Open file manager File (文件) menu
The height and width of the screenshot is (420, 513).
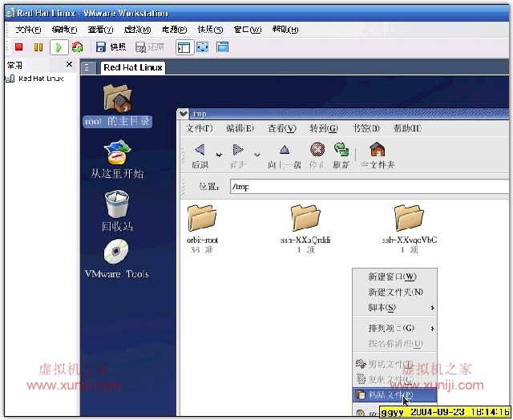[x=200, y=128]
